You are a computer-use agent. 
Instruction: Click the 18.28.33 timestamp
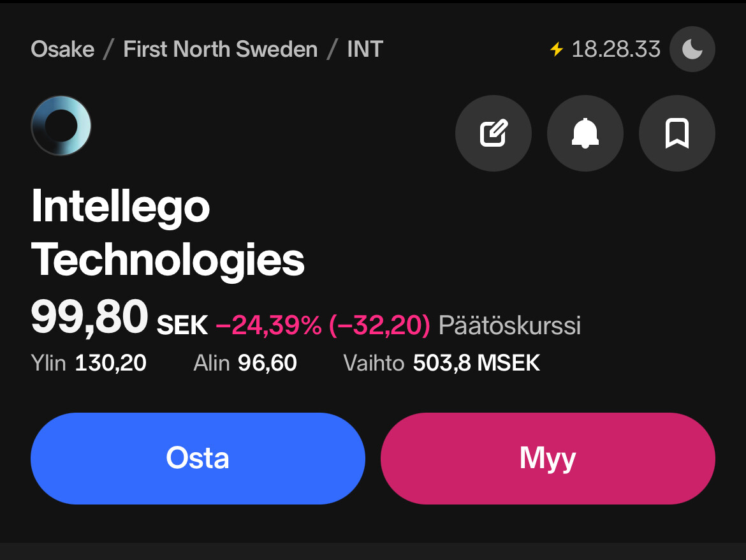point(616,49)
